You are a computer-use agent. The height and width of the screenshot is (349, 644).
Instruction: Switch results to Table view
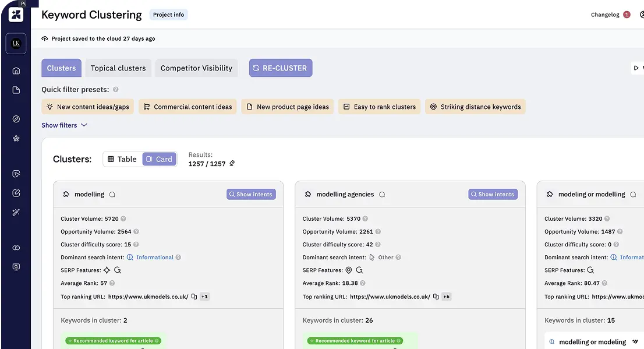122,158
